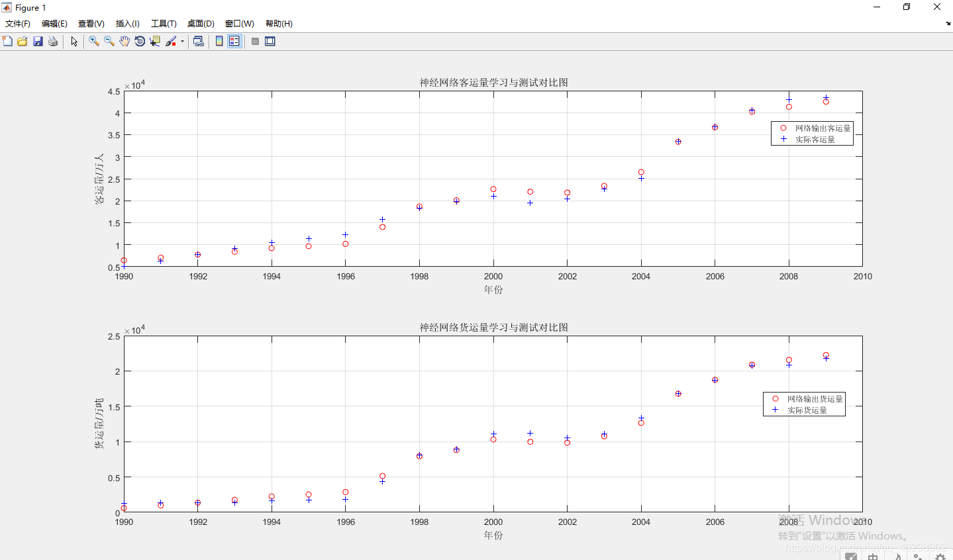
Task: Insert a colorbar using toolbar icon
Action: [219, 41]
